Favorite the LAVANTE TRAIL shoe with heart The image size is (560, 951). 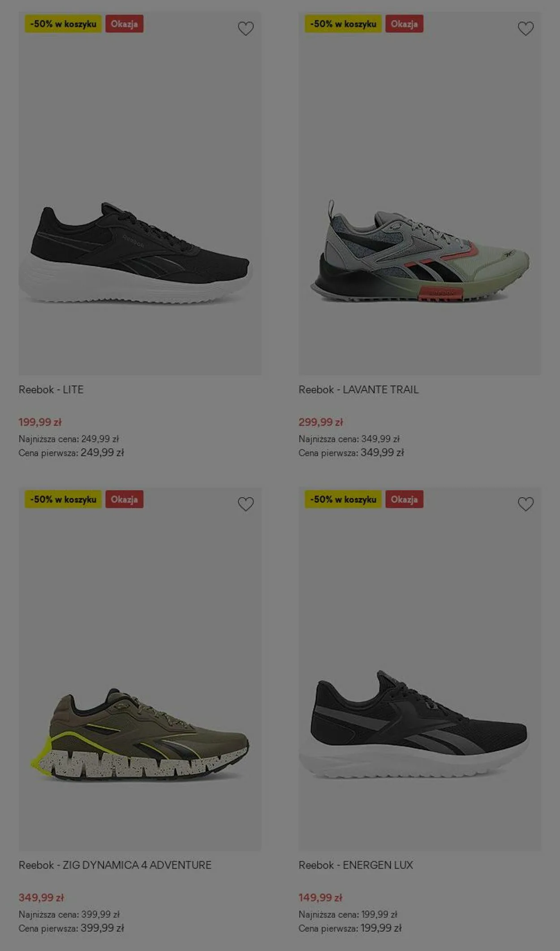526,29
